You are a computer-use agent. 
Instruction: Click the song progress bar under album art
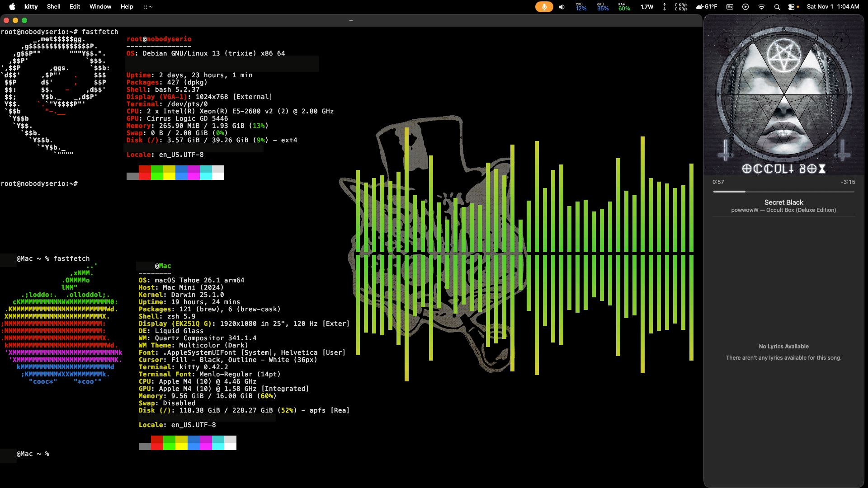pos(783,192)
